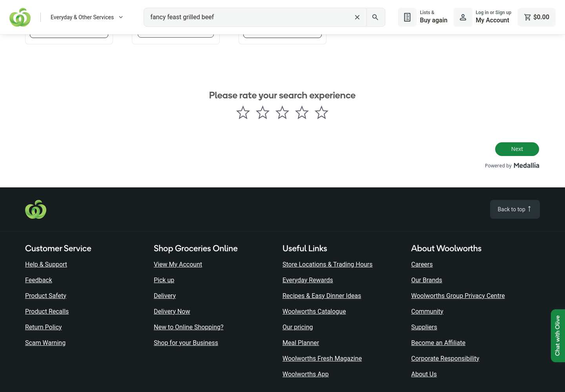
Task: Open My Account login menu
Action: [483, 17]
